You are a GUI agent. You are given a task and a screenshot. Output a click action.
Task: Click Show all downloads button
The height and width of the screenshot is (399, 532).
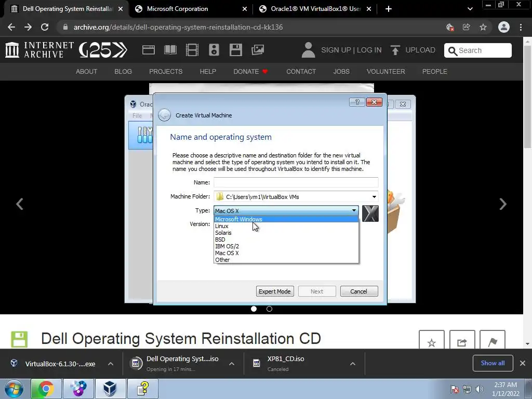(493, 363)
